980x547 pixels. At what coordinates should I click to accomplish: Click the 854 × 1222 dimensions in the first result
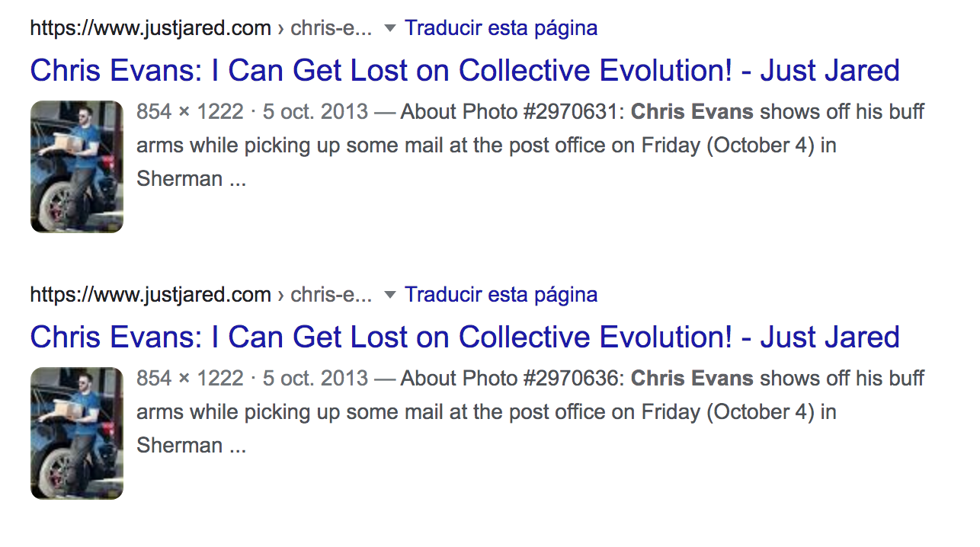190,112
